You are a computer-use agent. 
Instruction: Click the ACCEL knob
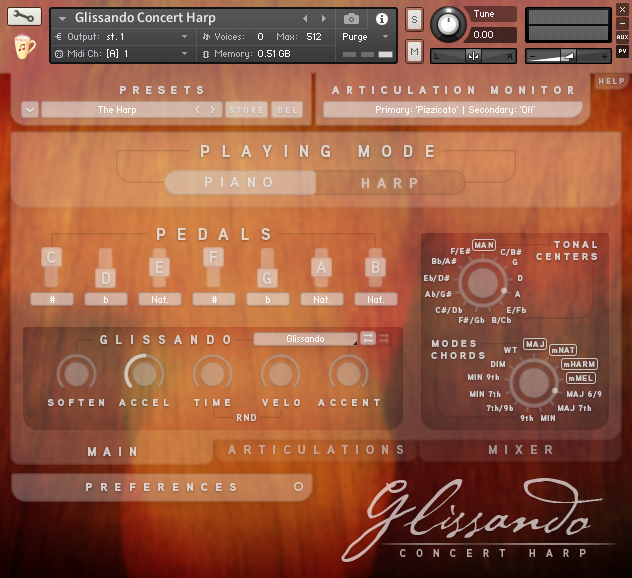click(x=144, y=374)
